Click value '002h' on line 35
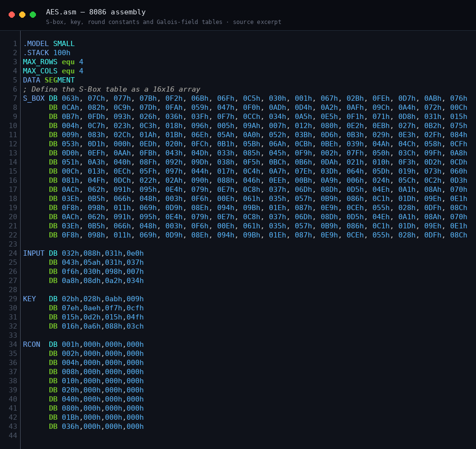476x449 pixels. coord(70,354)
